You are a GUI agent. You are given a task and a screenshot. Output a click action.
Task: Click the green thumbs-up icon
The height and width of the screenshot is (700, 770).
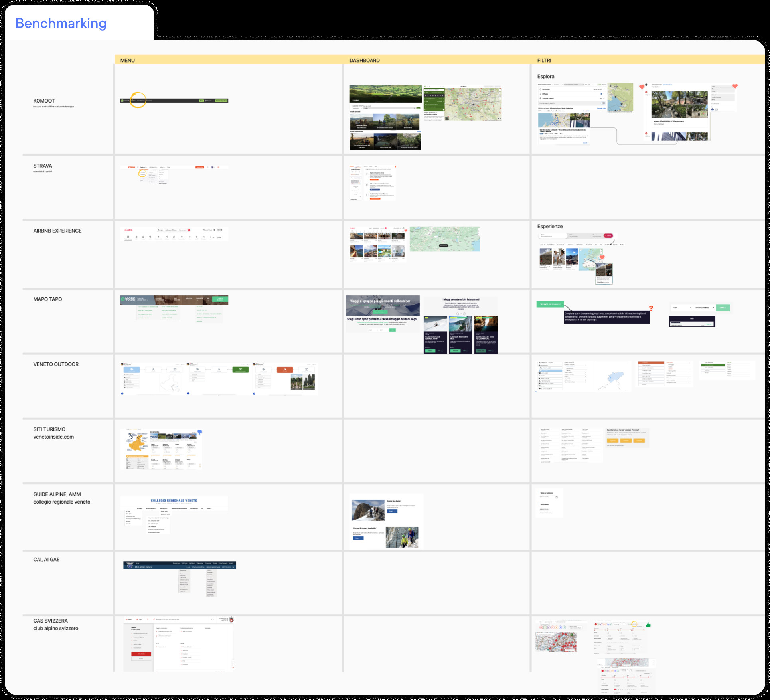pyautogui.click(x=648, y=625)
